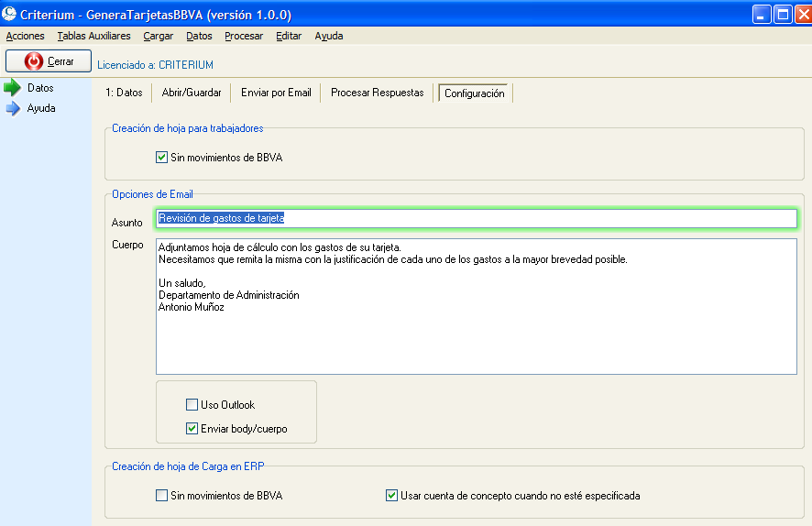Enable the Uso Outlook checkbox
This screenshot has height=526, width=812.
click(x=192, y=404)
